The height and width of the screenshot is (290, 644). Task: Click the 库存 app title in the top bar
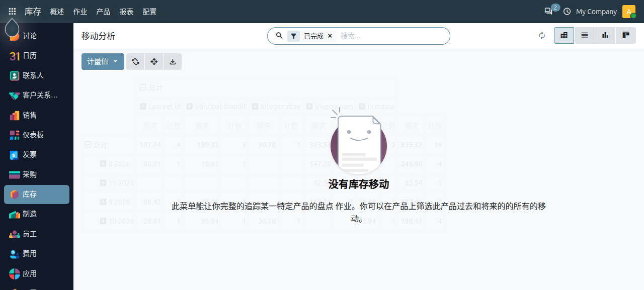click(x=33, y=12)
